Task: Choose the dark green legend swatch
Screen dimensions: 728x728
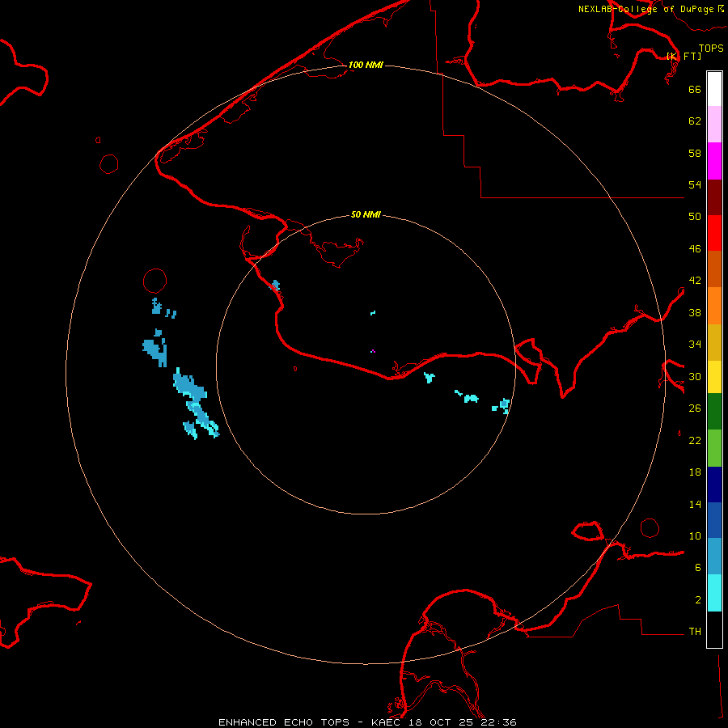Action: click(x=714, y=412)
